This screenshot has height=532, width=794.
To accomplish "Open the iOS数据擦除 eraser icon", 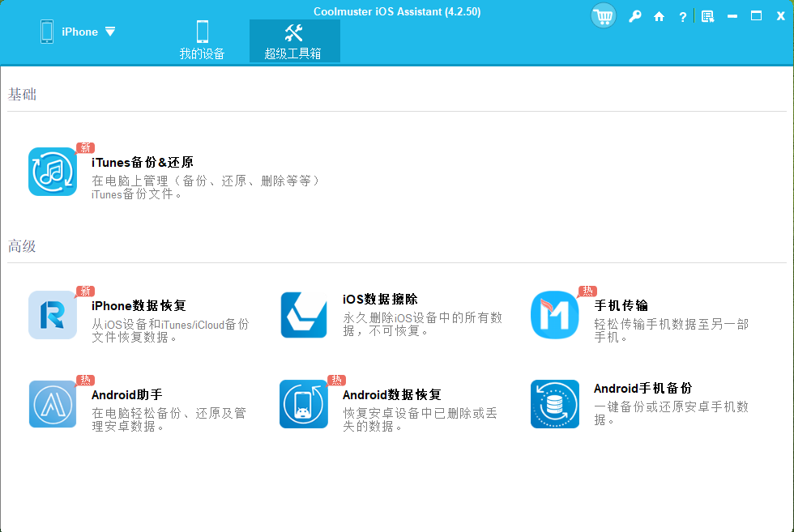I will click(304, 315).
